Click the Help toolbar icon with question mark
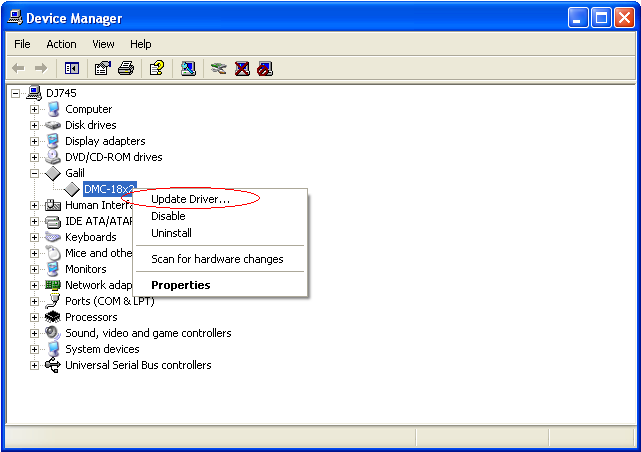 coord(157,68)
